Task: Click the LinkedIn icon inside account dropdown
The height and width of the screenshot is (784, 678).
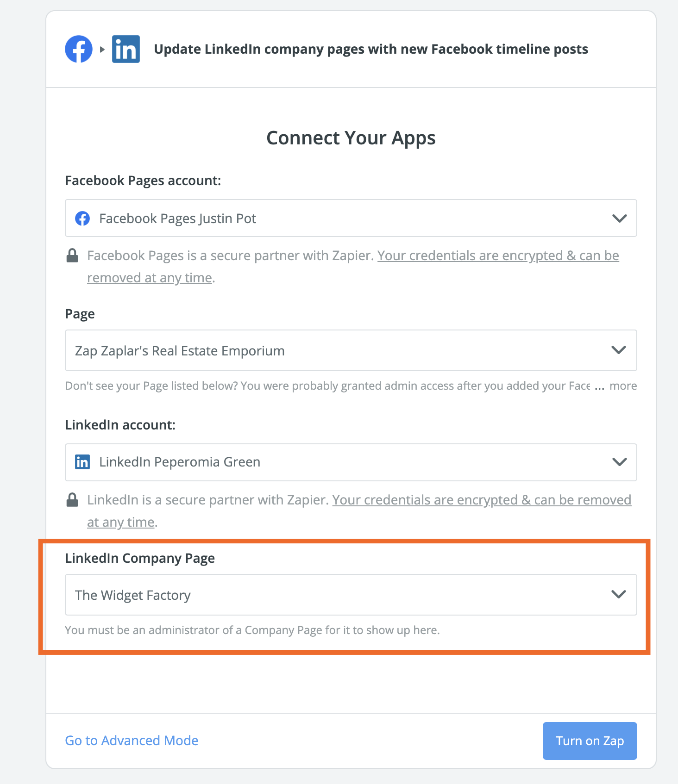Action: coord(82,462)
